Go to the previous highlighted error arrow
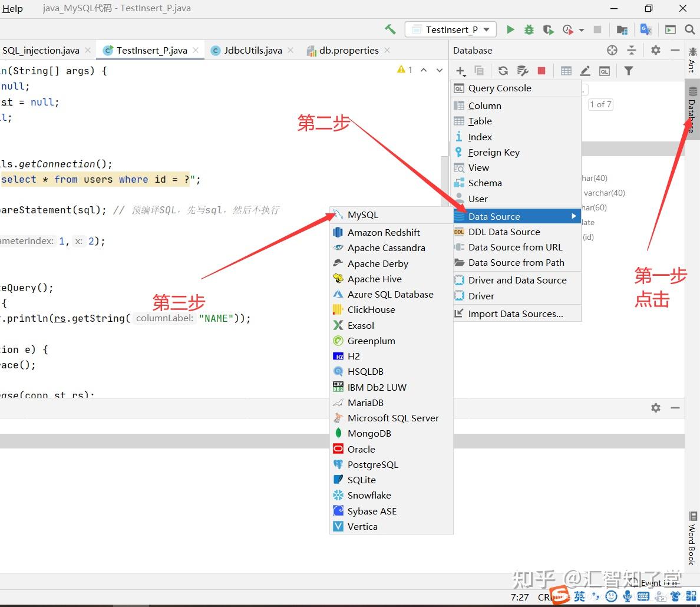700x607 pixels. tap(424, 70)
